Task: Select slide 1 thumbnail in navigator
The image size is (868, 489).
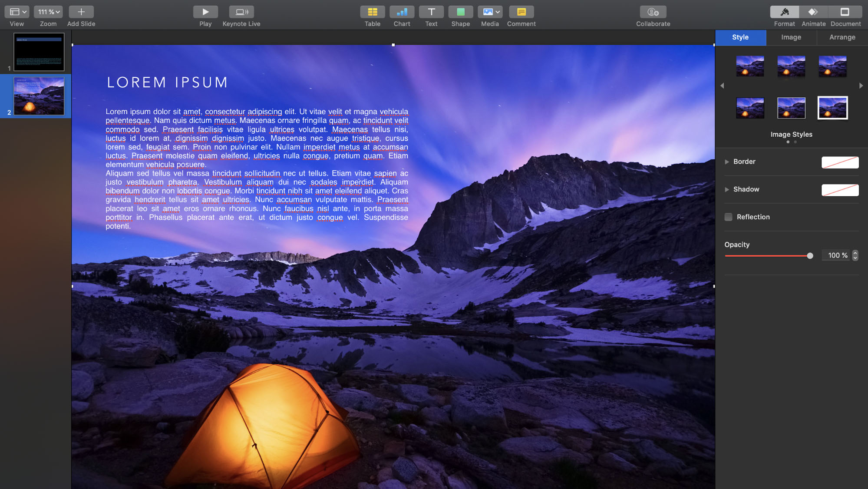Action: (x=39, y=52)
